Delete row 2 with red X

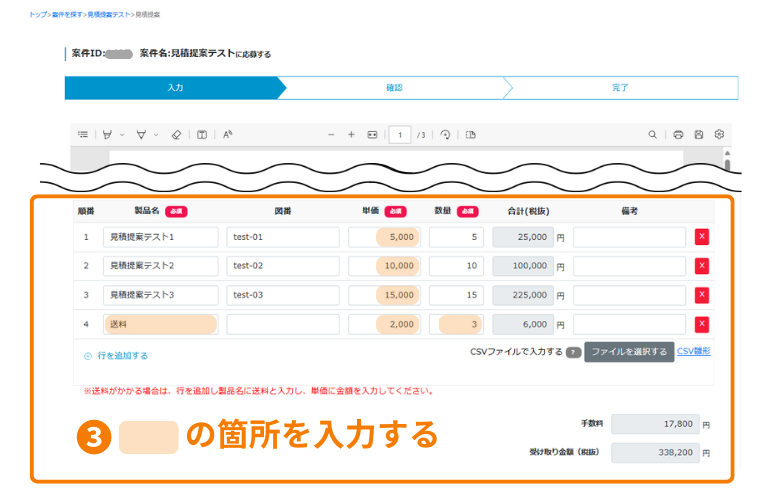pos(702,266)
